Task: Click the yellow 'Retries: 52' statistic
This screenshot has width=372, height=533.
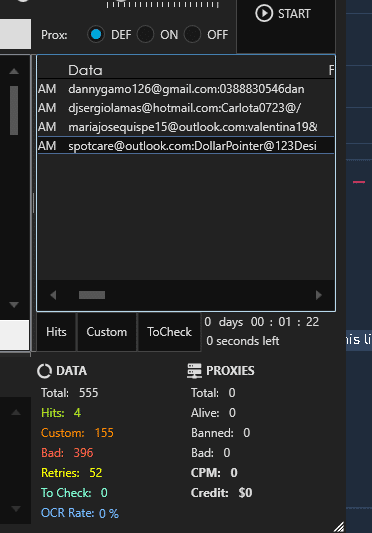Action: (72, 473)
